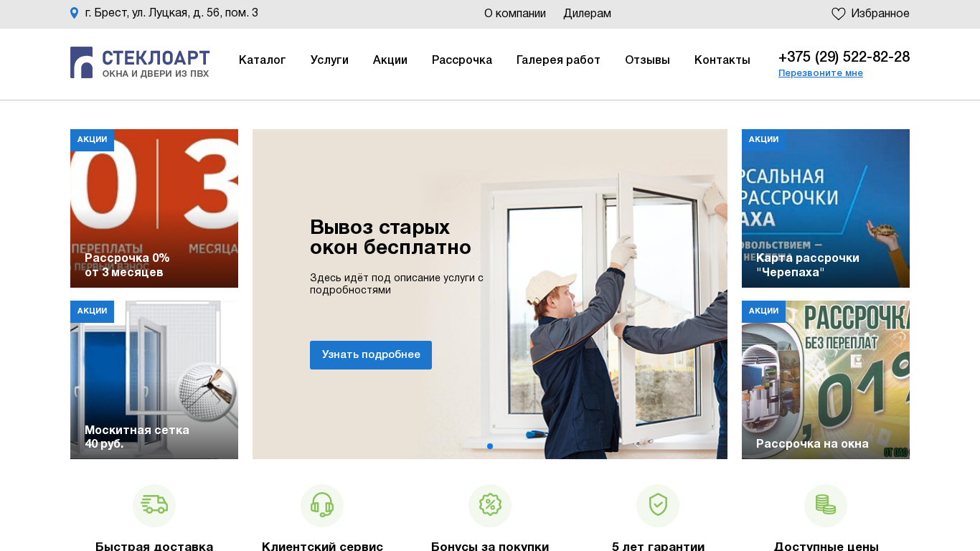Image resolution: width=980 pixels, height=551 pixels.
Task: Open the Услуги menu item
Action: (x=329, y=60)
